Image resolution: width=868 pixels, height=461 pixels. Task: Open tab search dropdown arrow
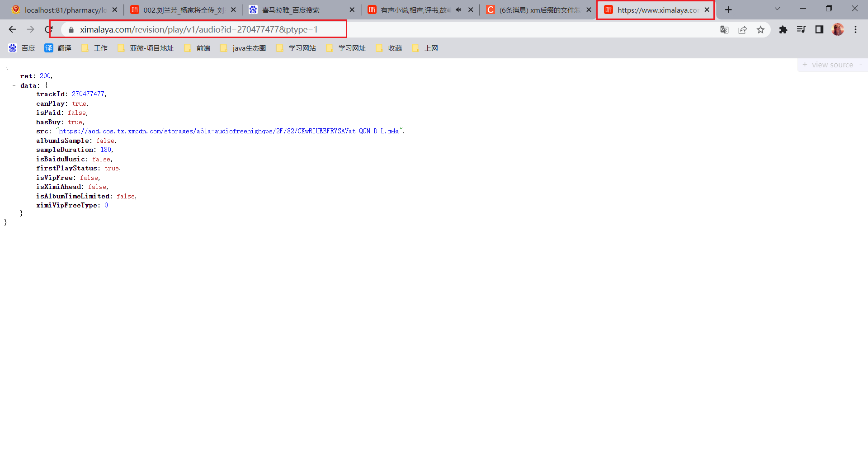[x=777, y=9]
